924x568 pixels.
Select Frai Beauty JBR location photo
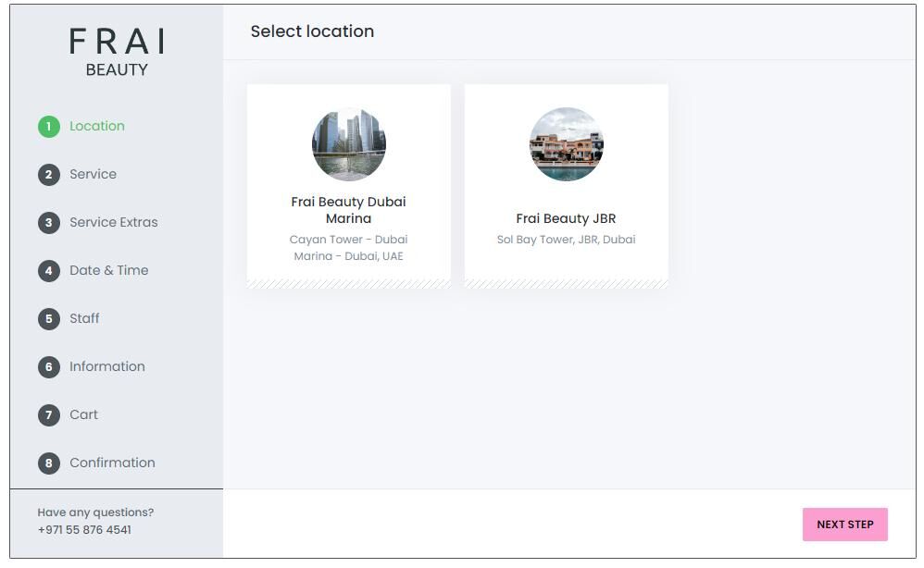(x=567, y=144)
